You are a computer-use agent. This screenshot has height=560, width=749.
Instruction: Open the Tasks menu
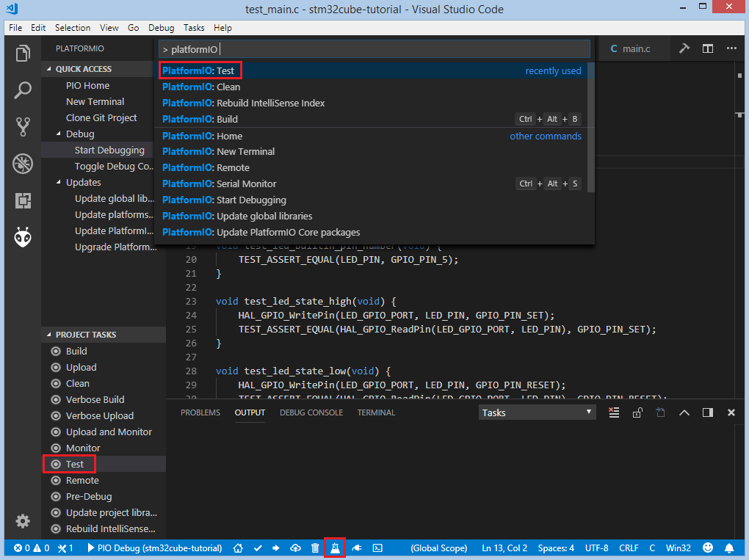tap(193, 28)
